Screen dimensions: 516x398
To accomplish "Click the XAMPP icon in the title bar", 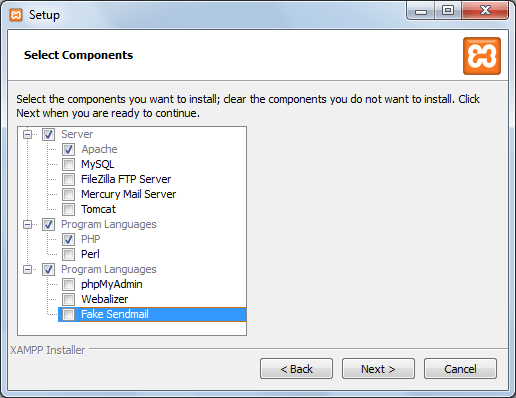I will (x=16, y=15).
